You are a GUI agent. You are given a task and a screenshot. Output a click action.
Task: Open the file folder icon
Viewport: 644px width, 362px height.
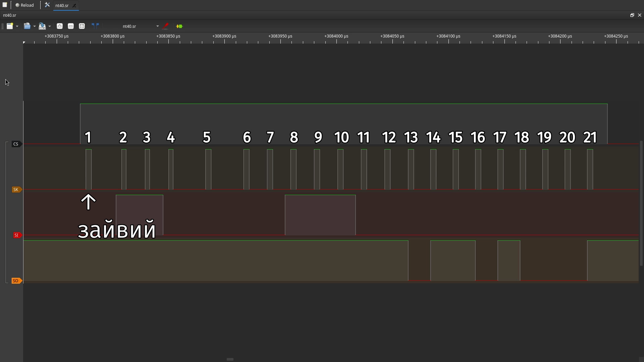tap(27, 26)
